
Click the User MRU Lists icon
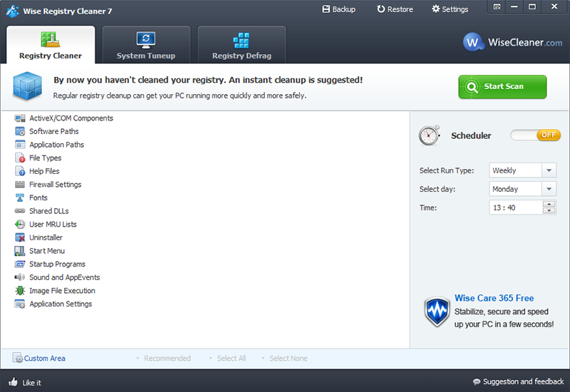click(x=20, y=225)
